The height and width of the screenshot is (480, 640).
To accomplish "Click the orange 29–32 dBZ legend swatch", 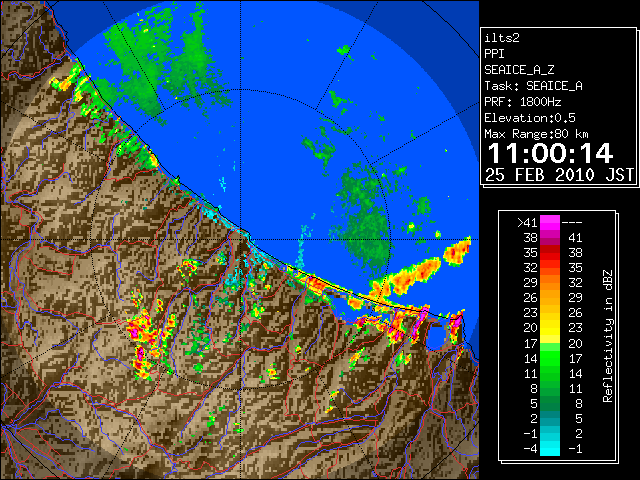I will [x=550, y=283].
